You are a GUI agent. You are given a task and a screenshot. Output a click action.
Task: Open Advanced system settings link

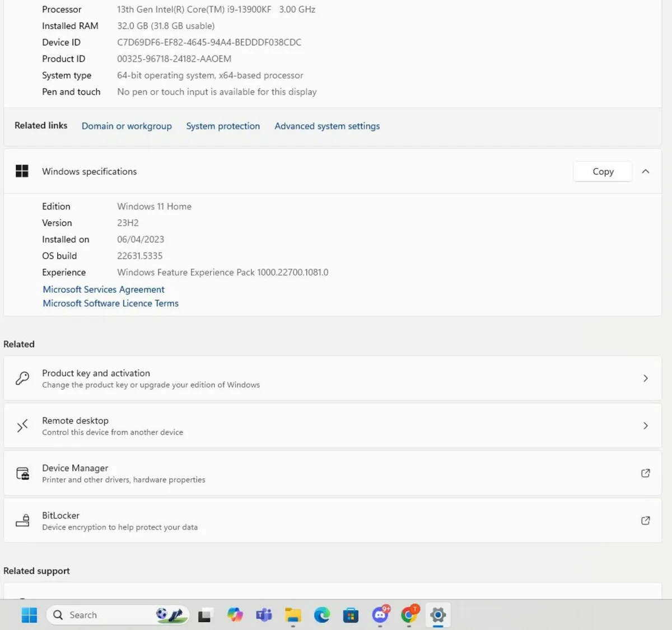(327, 126)
